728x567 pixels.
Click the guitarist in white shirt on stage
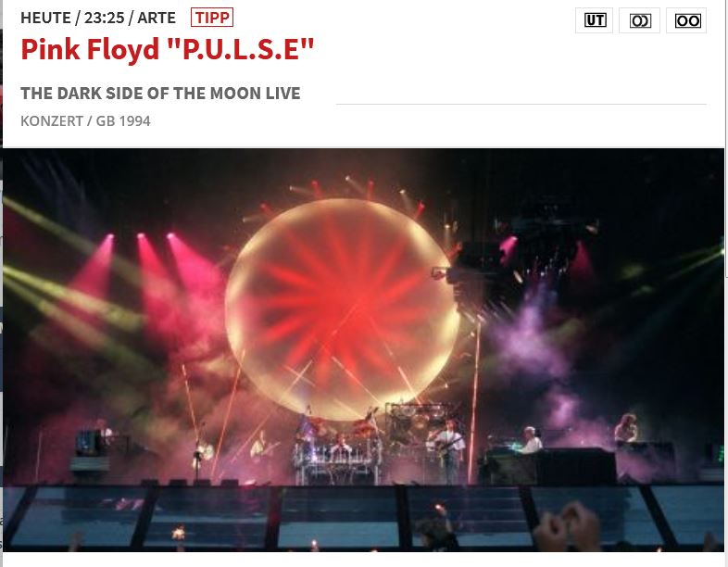pyautogui.click(x=448, y=448)
